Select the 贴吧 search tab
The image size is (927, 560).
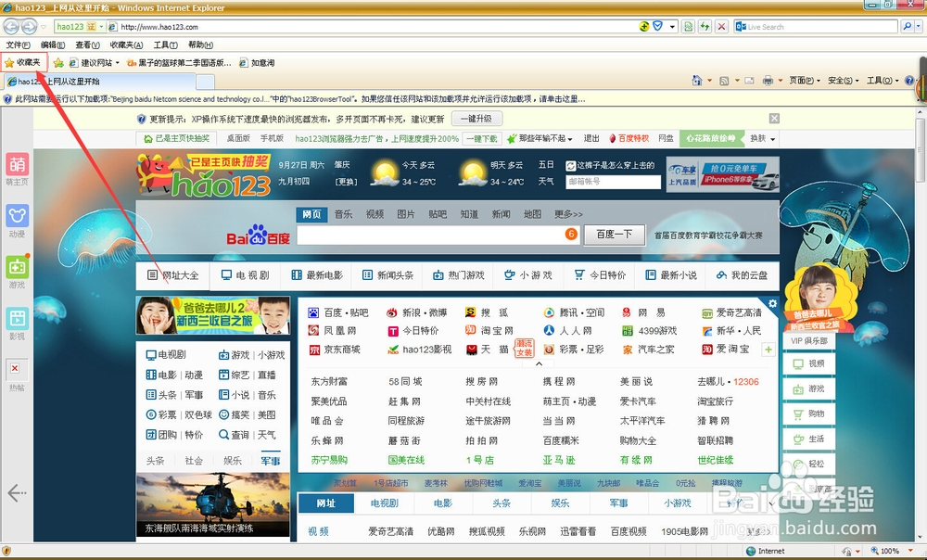pos(438,214)
